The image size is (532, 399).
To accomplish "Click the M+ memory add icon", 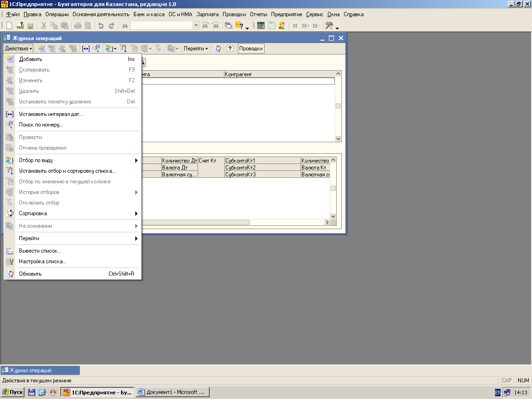I will [x=305, y=26].
